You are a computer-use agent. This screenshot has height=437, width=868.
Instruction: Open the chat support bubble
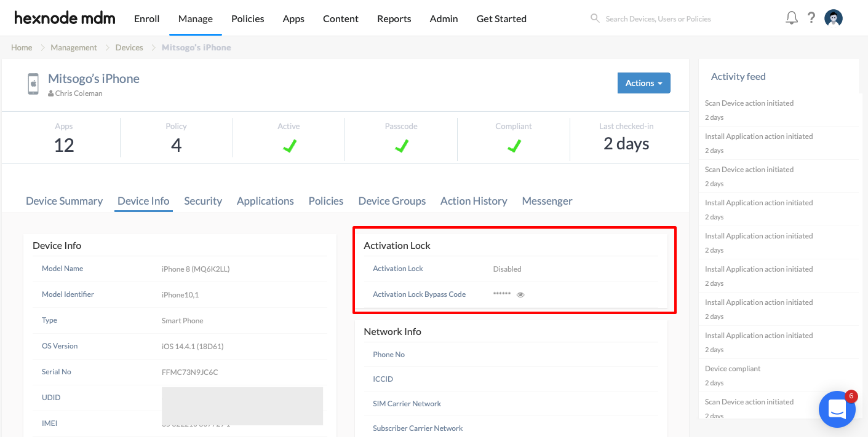pyautogui.click(x=837, y=409)
